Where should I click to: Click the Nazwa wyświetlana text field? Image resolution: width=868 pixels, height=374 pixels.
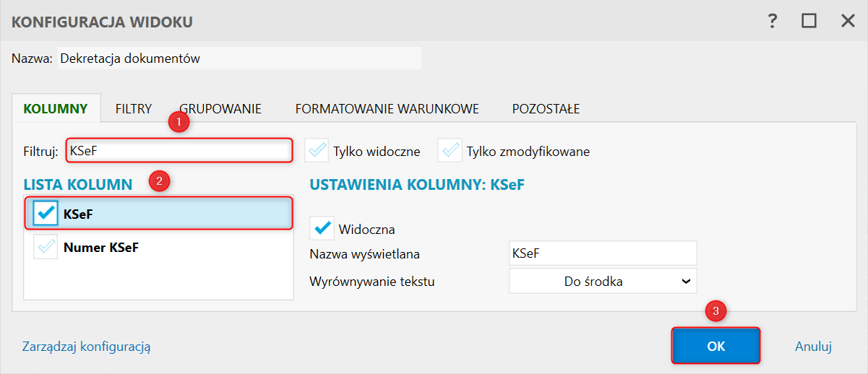(603, 253)
